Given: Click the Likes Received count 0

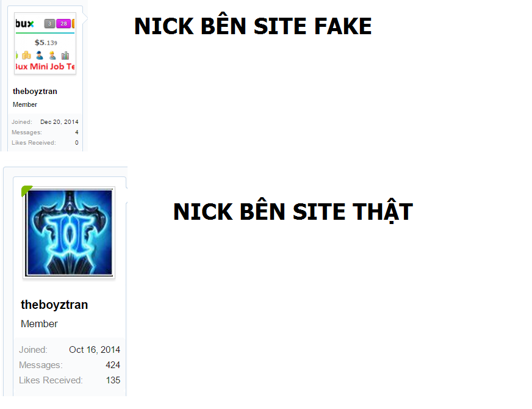Looking at the screenshot, I should click(x=77, y=143).
